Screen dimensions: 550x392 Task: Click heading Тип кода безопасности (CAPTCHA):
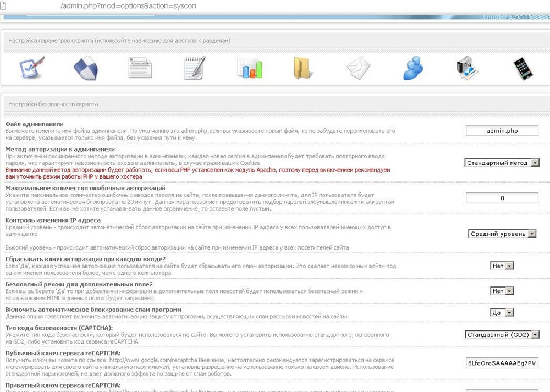click(x=59, y=328)
